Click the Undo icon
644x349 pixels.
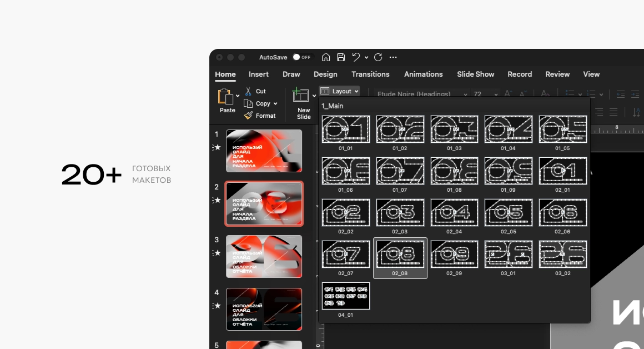point(356,57)
